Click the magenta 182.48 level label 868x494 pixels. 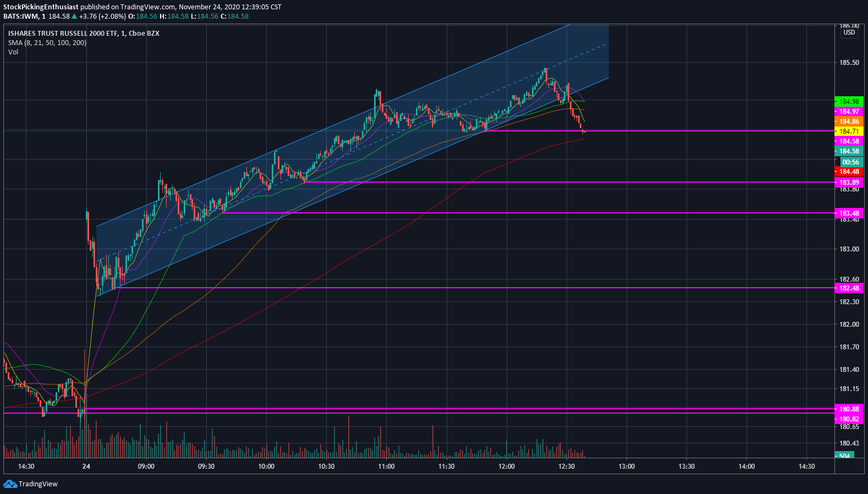pos(849,288)
